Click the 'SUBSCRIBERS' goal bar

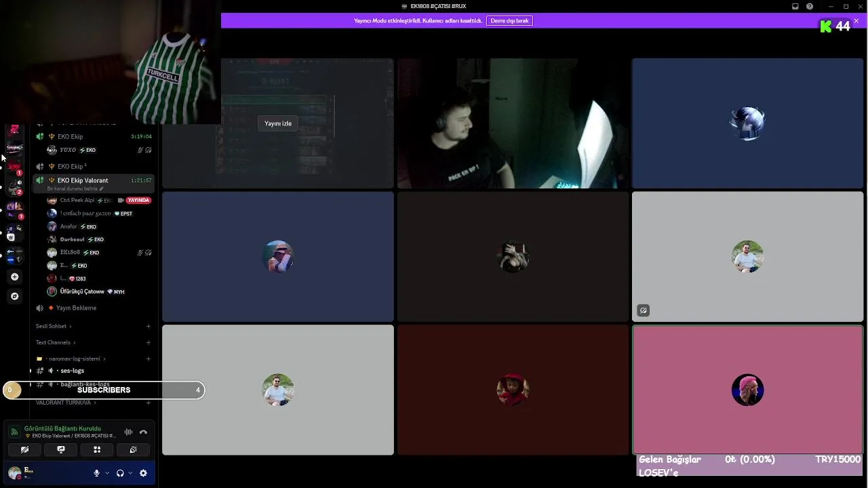click(x=103, y=390)
